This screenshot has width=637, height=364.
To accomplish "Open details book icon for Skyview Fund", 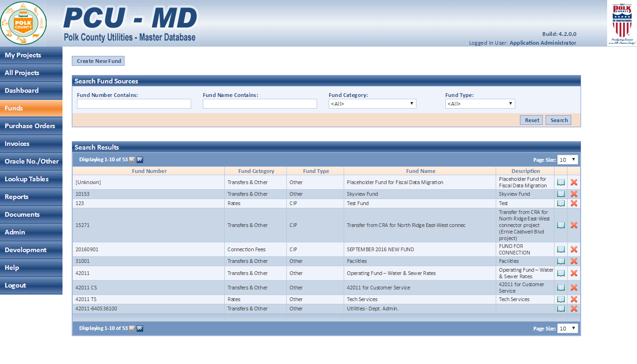I will click(x=561, y=194).
